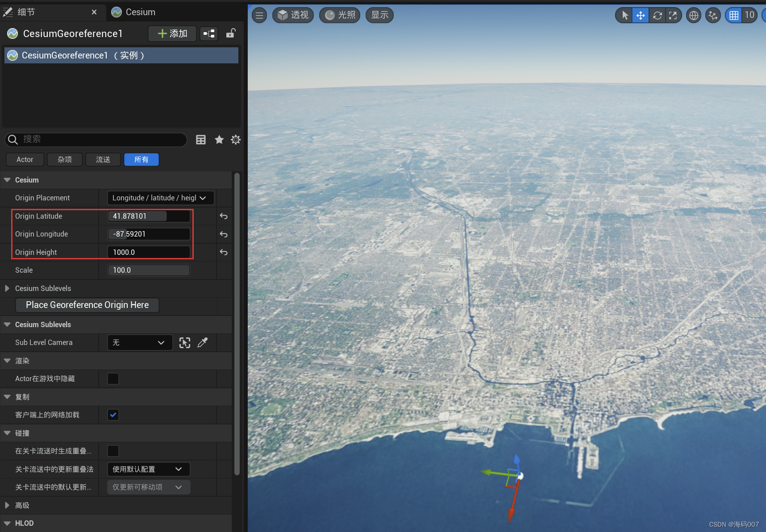Viewport: 766px width, 532px height.
Task: Collapse the Cesium Sublevels category header
Action: coord(7,324)
